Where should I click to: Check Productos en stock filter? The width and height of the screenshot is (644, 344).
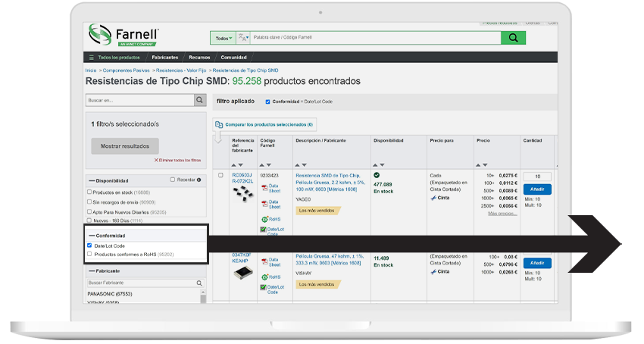(89, 192)
